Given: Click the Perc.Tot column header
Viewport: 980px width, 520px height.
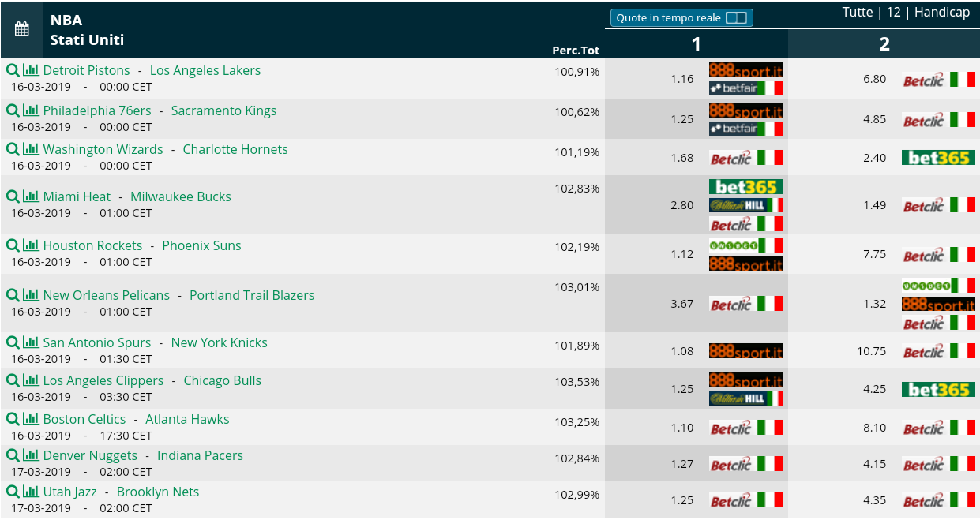Looking at the screenshot, I should pos(576,50).
